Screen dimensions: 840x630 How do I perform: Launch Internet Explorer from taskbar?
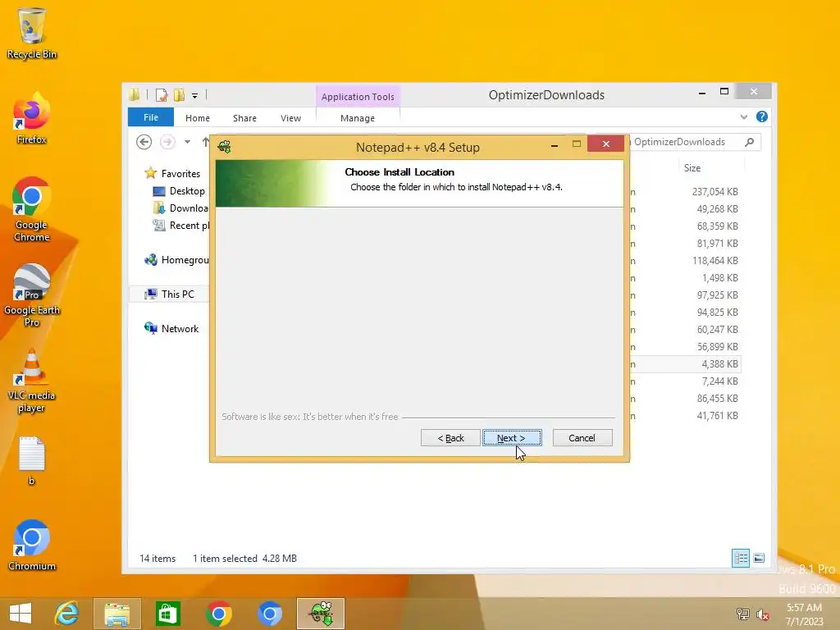[67, 614]
